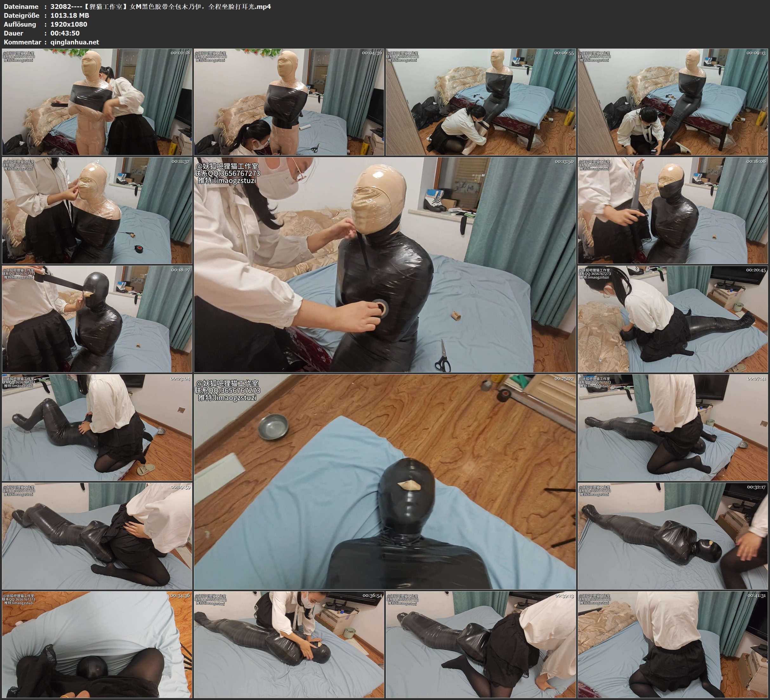The image size is (770, 700).
Task: Open the frame at 00:04:36
Action: (289, 102)
